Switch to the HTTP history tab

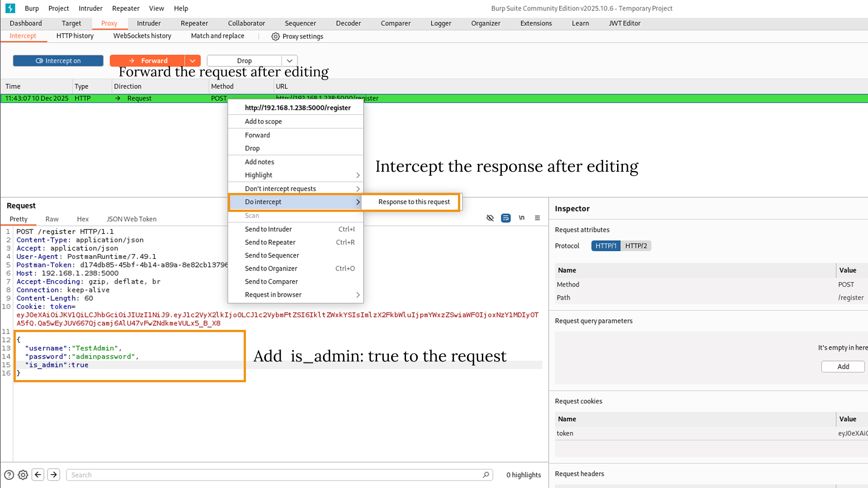click(75, 36)
